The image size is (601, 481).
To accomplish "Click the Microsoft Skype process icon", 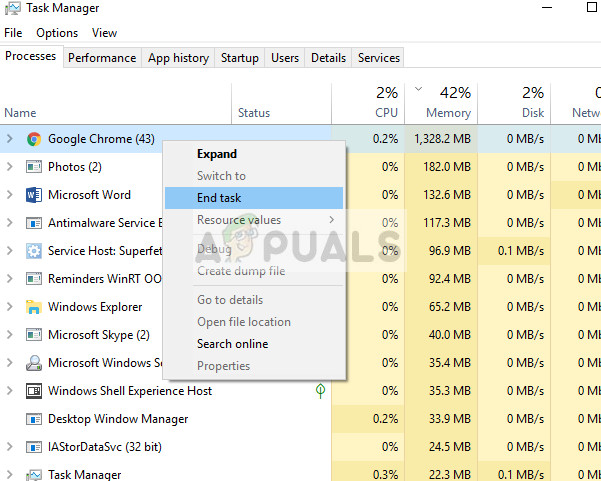I will click(34, 335).
